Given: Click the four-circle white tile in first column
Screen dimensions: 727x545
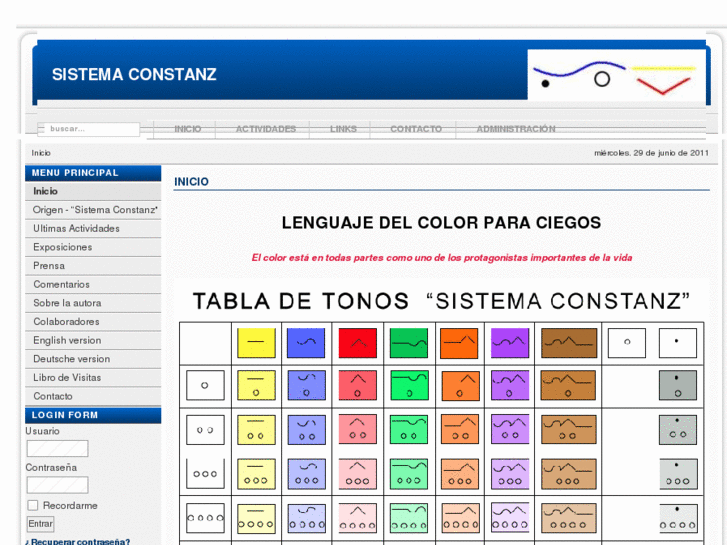Looking at the screenshot, I should [x=205, y=518].
